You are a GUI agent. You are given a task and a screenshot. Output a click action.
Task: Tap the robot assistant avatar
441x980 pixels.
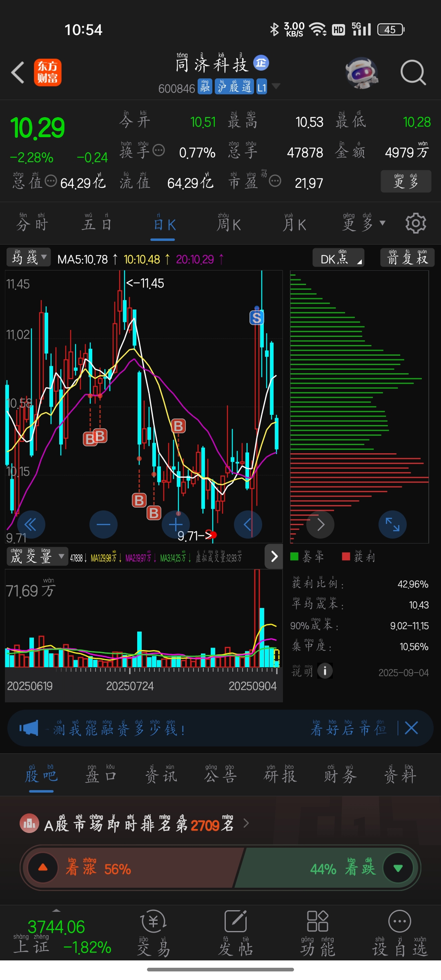(x=361, y=73)
